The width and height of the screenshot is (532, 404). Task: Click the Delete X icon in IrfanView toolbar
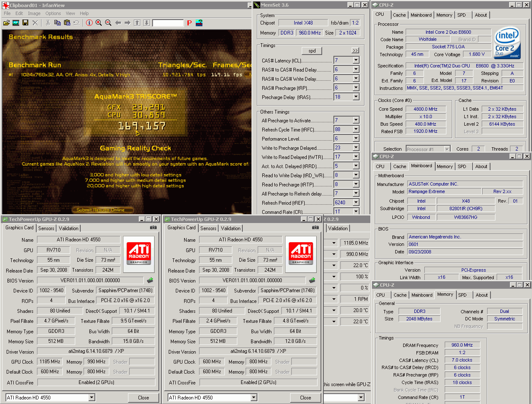coord(35,23)
